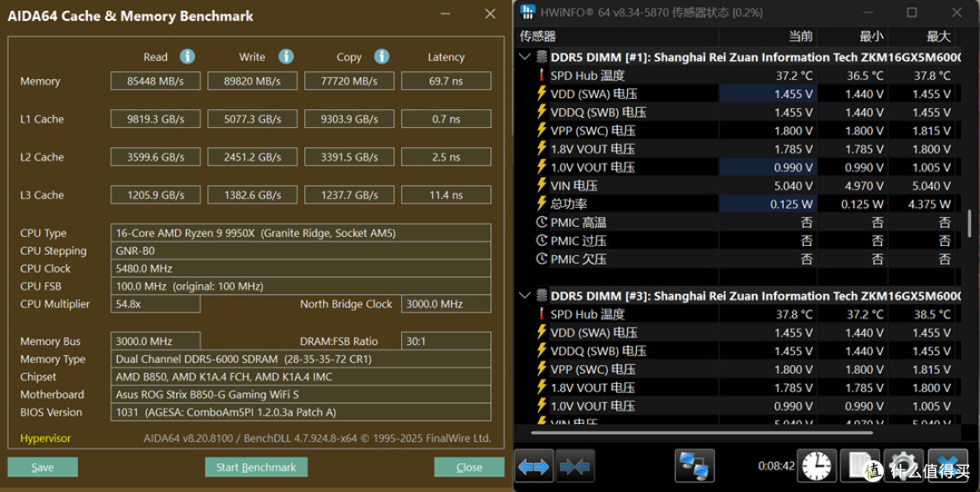
Task: Click CPU Type field with Ryzen 9 9950X
Action: (300, 232)
